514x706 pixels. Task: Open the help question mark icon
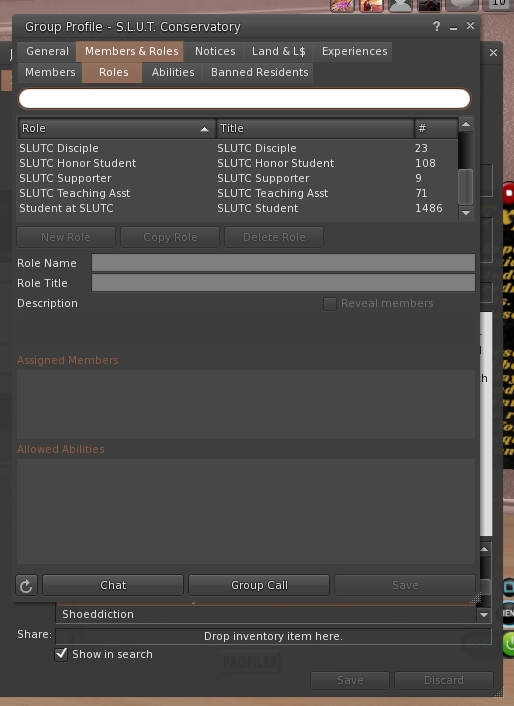pos(436,26)
